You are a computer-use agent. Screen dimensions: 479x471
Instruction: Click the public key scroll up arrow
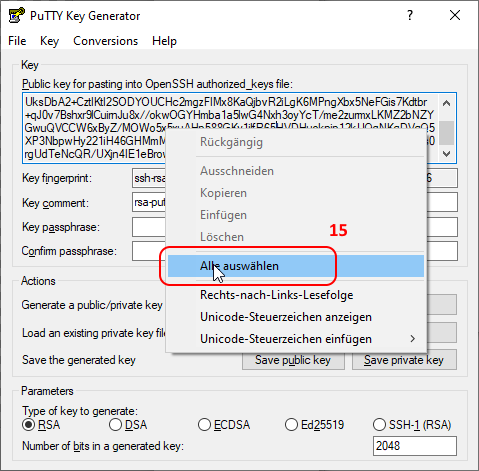click(446, 103)
